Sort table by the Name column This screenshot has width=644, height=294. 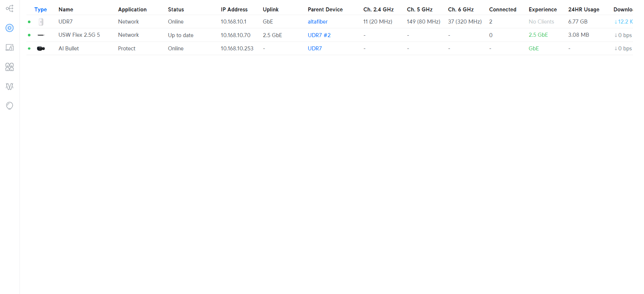pyautogui.click(x=66, y=10)
